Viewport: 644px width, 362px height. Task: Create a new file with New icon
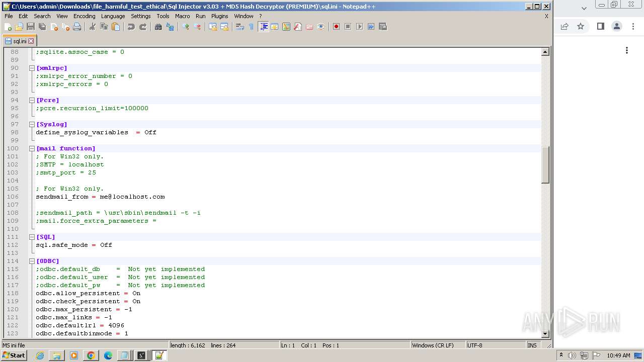coord(8,27)
